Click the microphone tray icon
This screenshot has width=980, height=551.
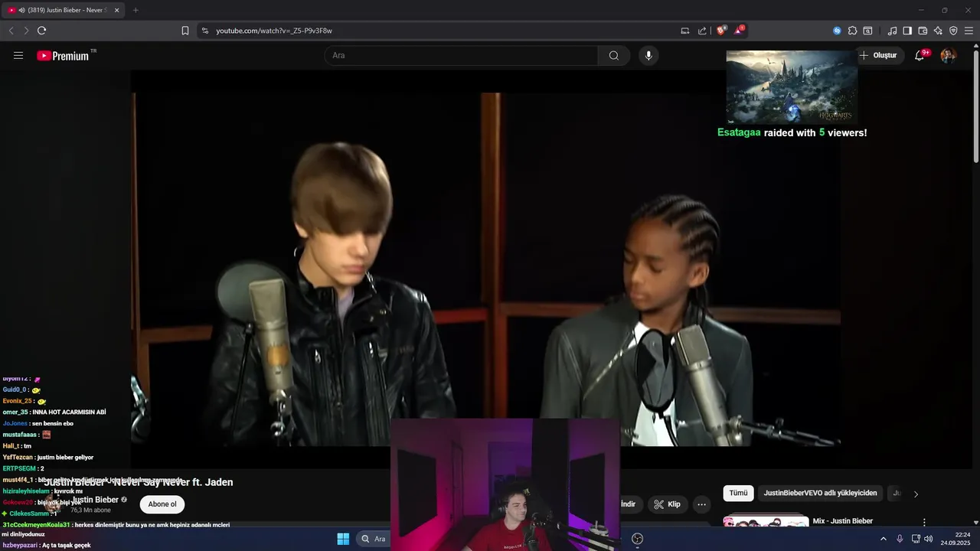pyautogui.click(x=900, y=539)
